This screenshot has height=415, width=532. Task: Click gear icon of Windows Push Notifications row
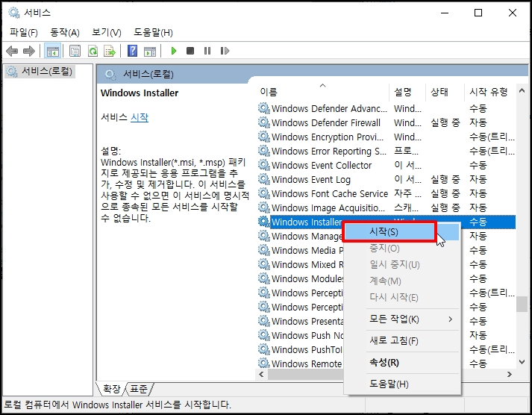(x=263, y=335)
